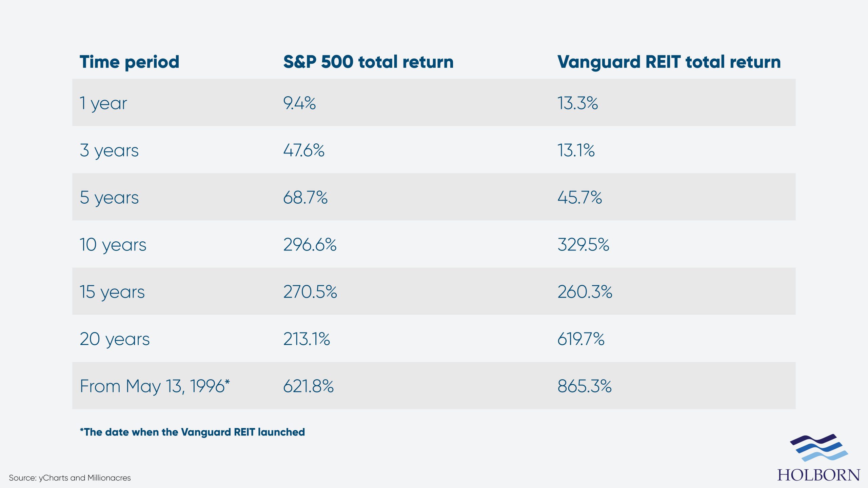868x488 pixels.
Task: Select the Time period column header
Action: [x=130, y=62]
